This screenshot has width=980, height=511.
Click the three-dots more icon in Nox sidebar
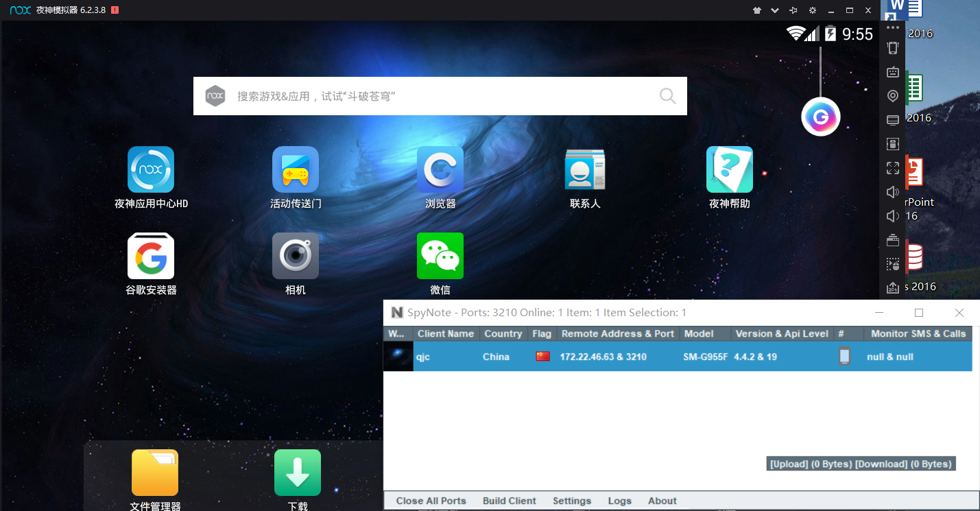[x=892, y=28]
